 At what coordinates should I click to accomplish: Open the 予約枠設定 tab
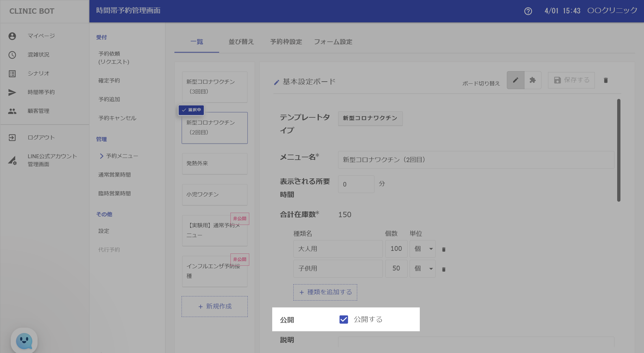pos(286,42)
